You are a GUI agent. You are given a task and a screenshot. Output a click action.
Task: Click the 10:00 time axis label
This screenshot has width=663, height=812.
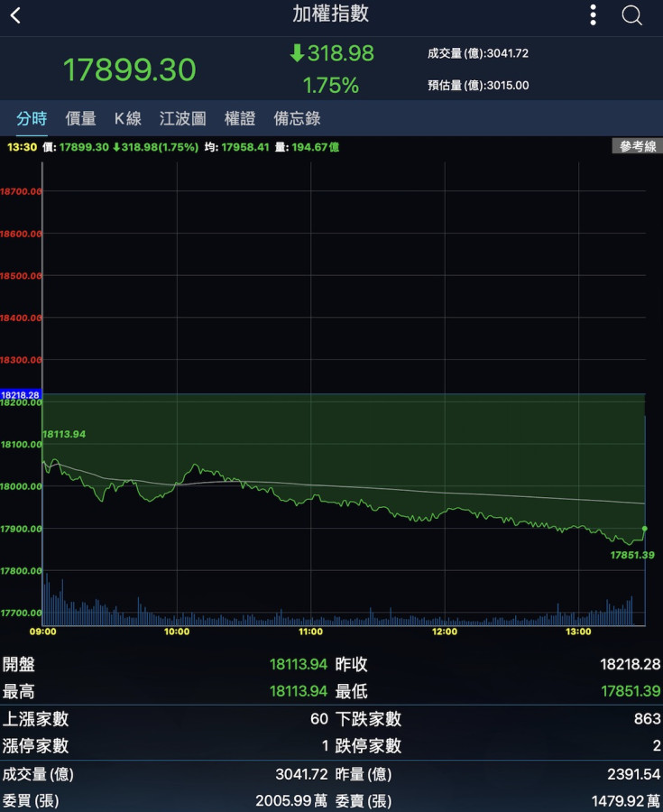[x=177, y=632]
